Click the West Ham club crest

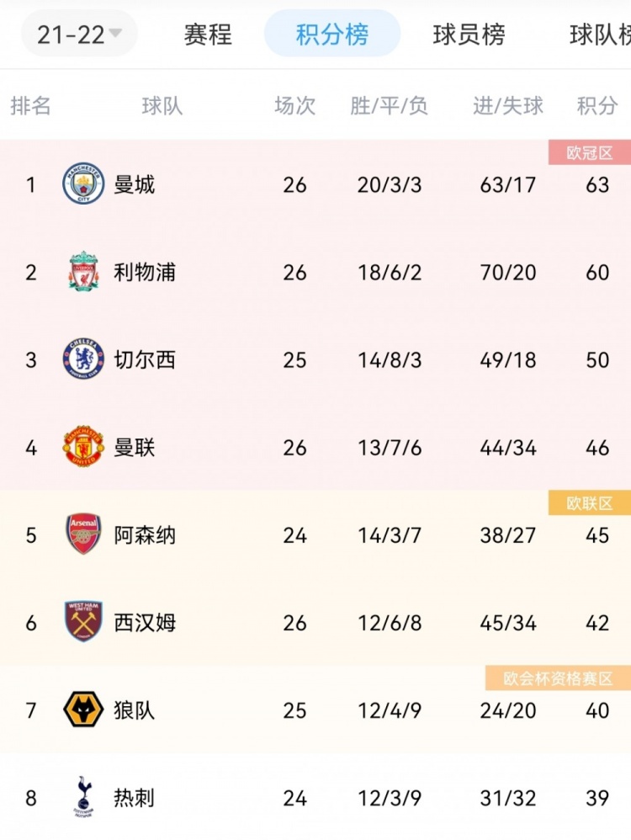pyautogui.click(x=83, y=621)
